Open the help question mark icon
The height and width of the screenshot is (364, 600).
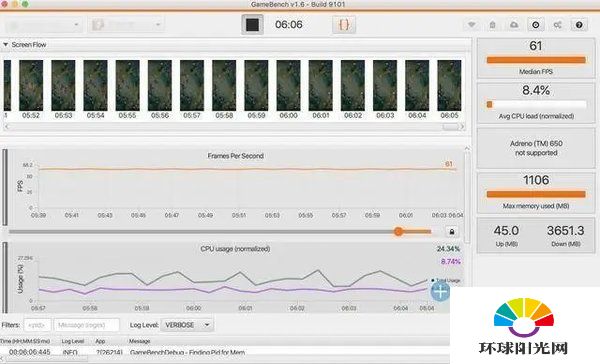click(x=579, y=25)
